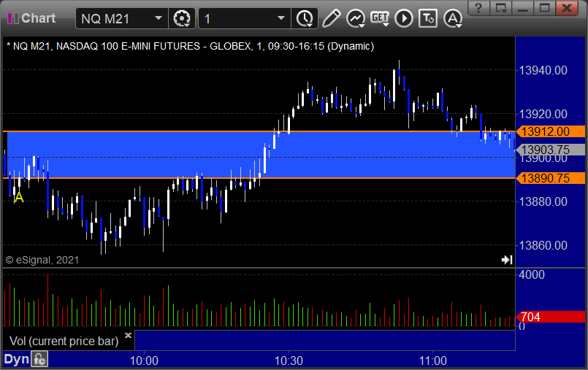The image size is (588, 370).
Task: Click the 13920.00 price axis label
Action: point(543,115)
